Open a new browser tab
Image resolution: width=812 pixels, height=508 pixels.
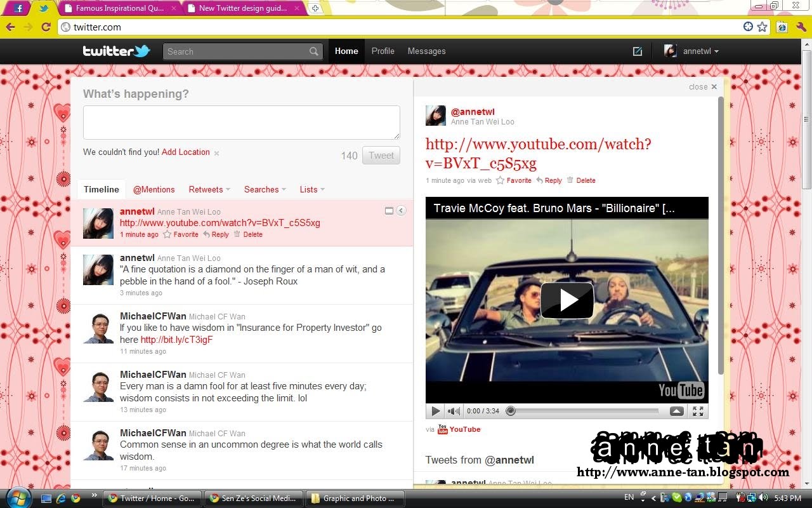pos(315,8)
